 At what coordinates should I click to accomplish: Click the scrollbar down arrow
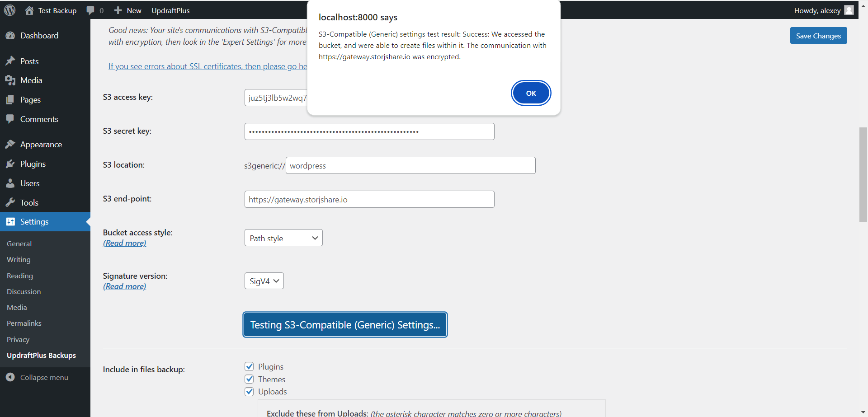[863, 412]
